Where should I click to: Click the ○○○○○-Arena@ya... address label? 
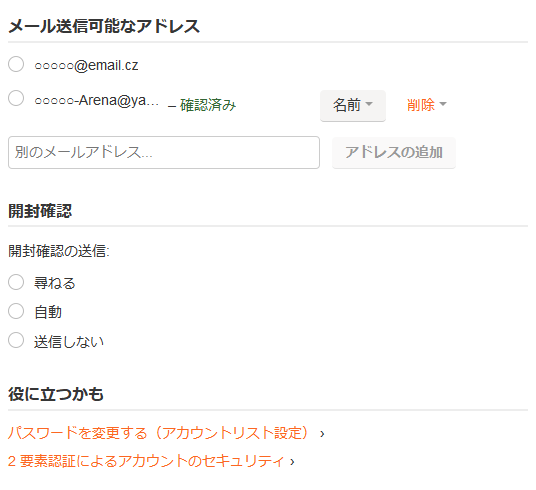point(96,100)
